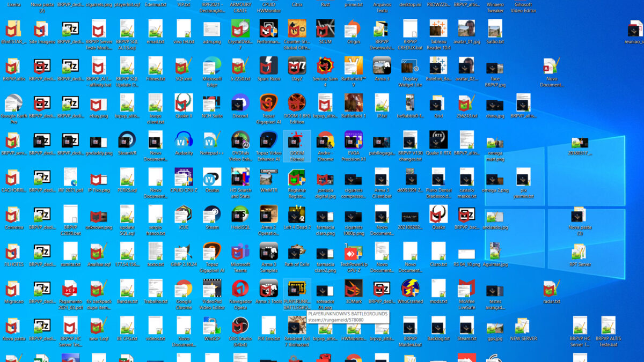Viewport: 644px width, 362px height.
Task: Select the WinMTR icon
Action: tap(268, 177)
